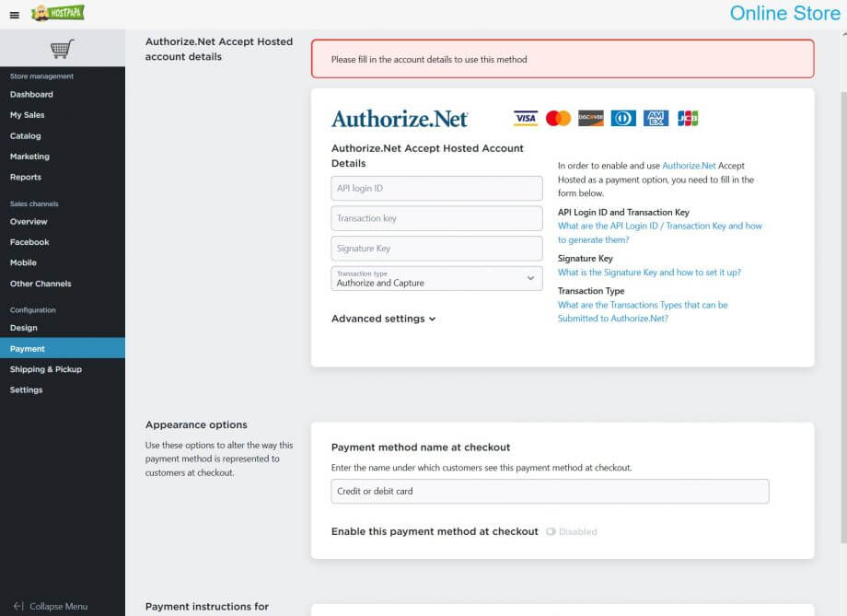Click the Visa card icon
Screen dimensions: 847x616
(526, 118)
